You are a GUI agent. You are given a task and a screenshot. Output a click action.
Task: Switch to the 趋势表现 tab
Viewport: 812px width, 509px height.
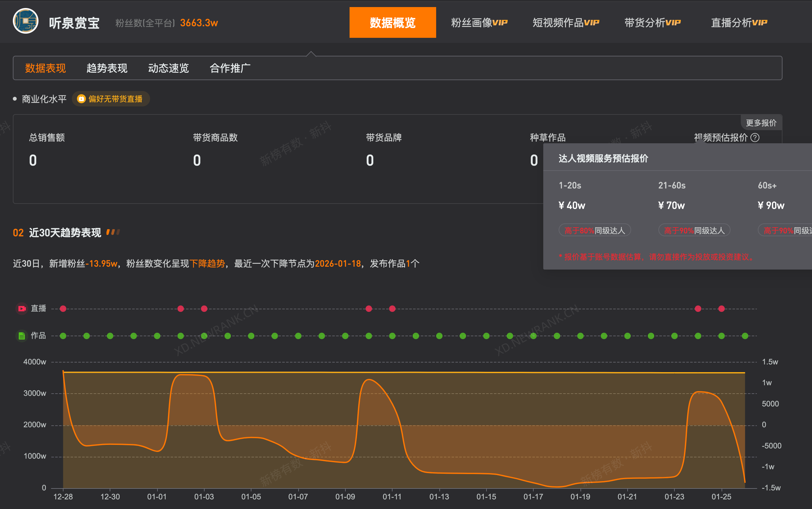106,68
